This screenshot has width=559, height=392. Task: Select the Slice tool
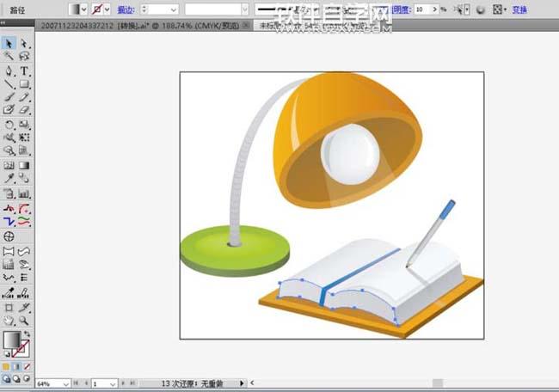pyautogui.click(x=24, y=307)
